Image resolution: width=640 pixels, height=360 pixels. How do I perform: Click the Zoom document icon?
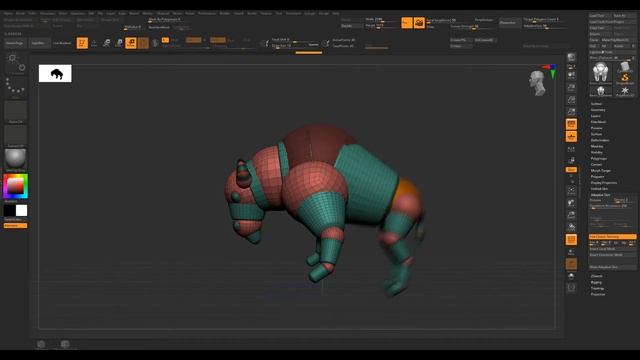click(x=571, y=87)
